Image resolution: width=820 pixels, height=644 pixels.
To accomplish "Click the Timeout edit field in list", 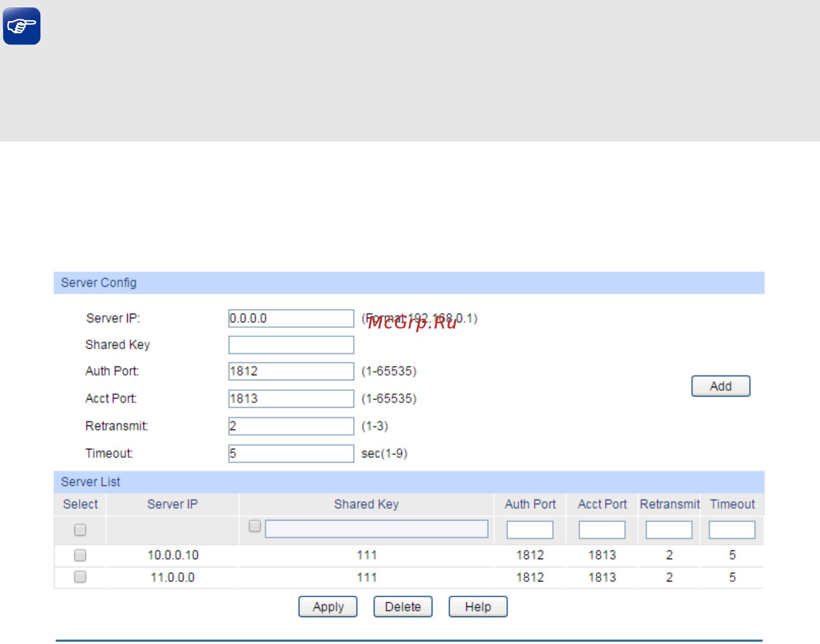I will click(x=732, y=530).
